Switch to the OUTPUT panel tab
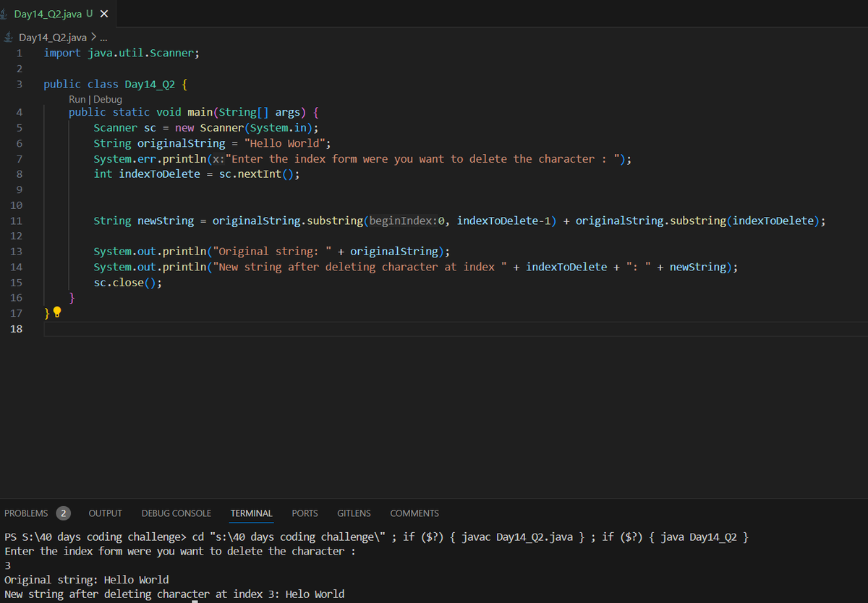This screenshot has width=868, height=603. (x=105, y=513)
